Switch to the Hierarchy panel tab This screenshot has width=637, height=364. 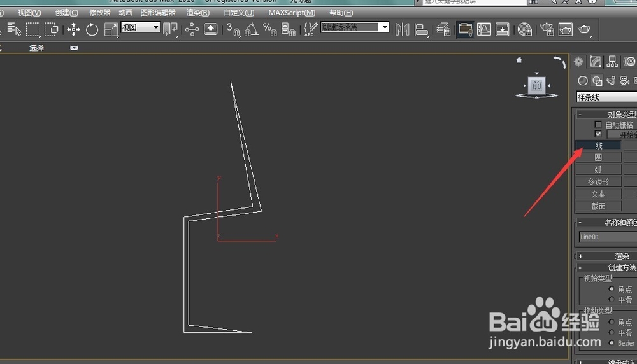pyautogui.click(x=612, y=62)
